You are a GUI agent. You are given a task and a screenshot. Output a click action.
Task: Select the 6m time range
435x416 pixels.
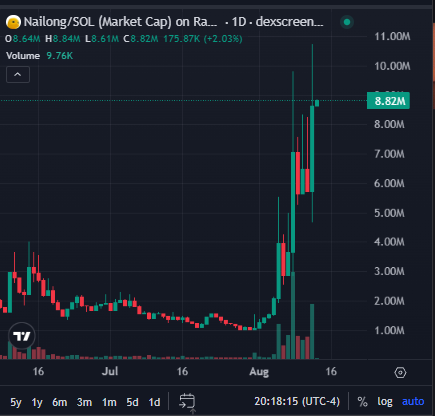(60, 402)
